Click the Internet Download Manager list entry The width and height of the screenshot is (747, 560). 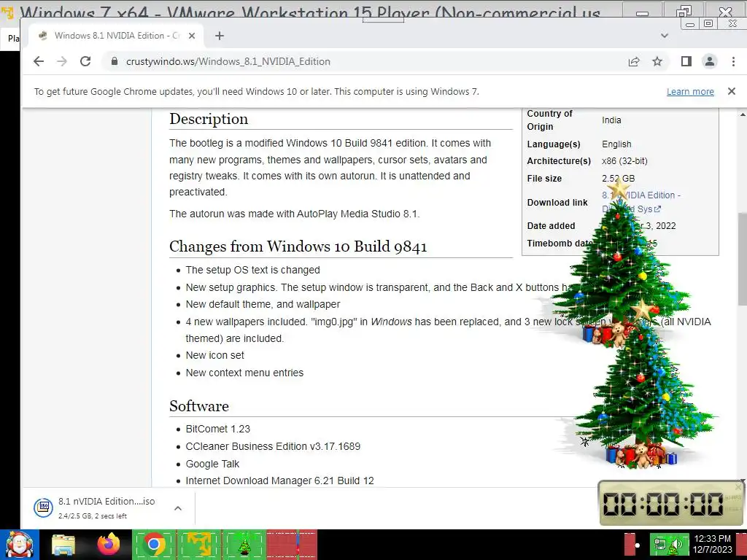(x=279, y=481)
